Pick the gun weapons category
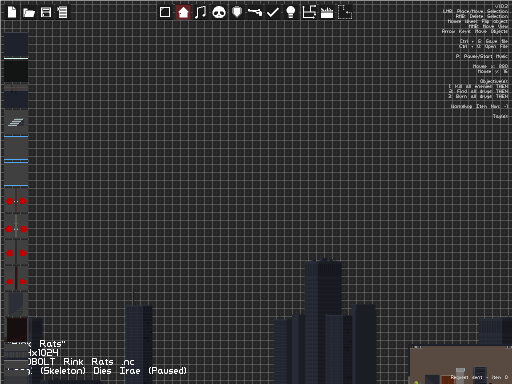The image size is (512, 384). [255, 12]
